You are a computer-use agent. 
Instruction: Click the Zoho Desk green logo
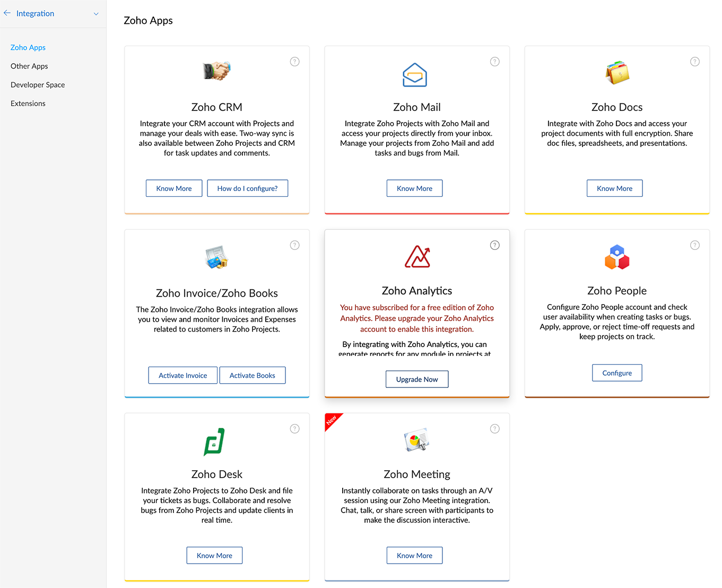coord(214,442)
